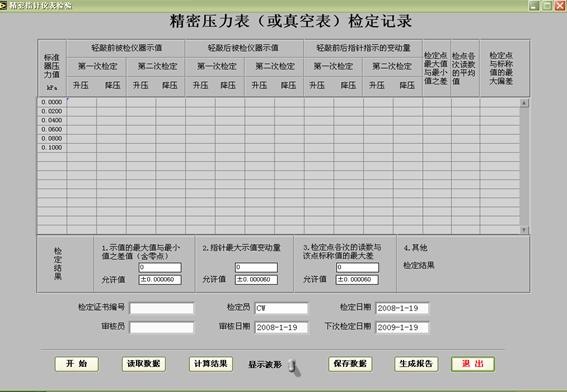567x392 pixels.
Task: Click the 开始 start button
Action: [x=77, y=364]
